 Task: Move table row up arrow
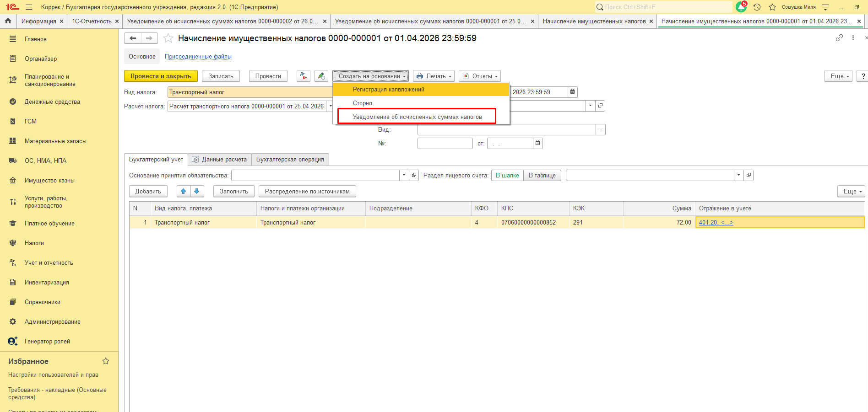coord(184,191)
